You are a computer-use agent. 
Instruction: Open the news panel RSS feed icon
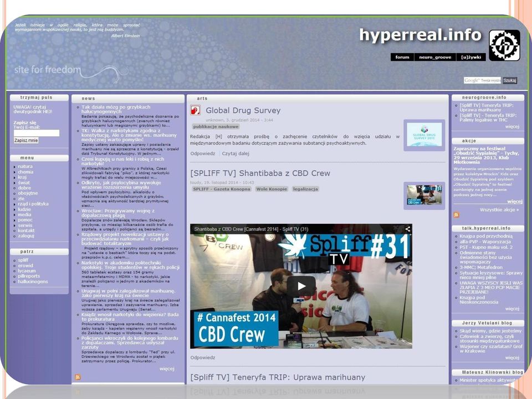pyautogui.click(x=78, y=377)
